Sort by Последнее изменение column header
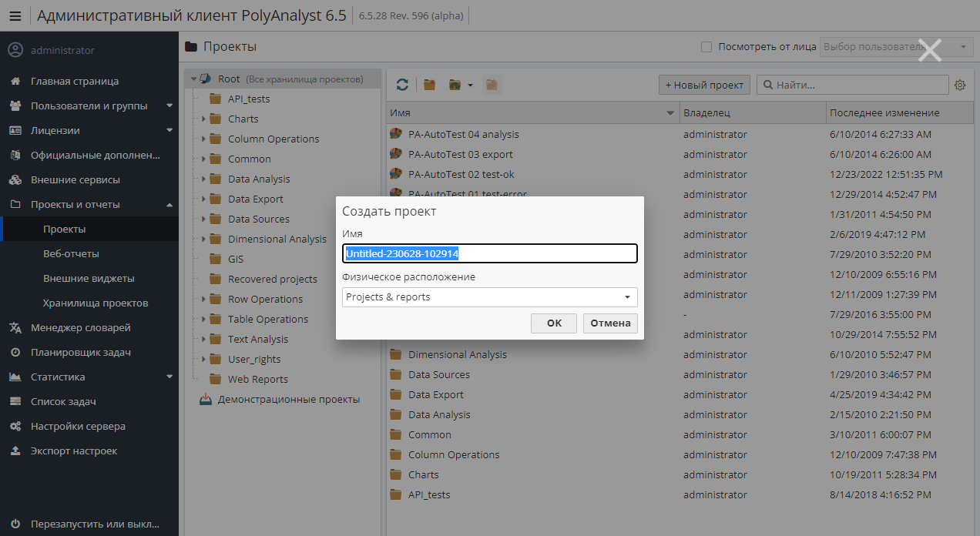Image resolution: width=980 pixels, height=536 pixels. (900, 112)
